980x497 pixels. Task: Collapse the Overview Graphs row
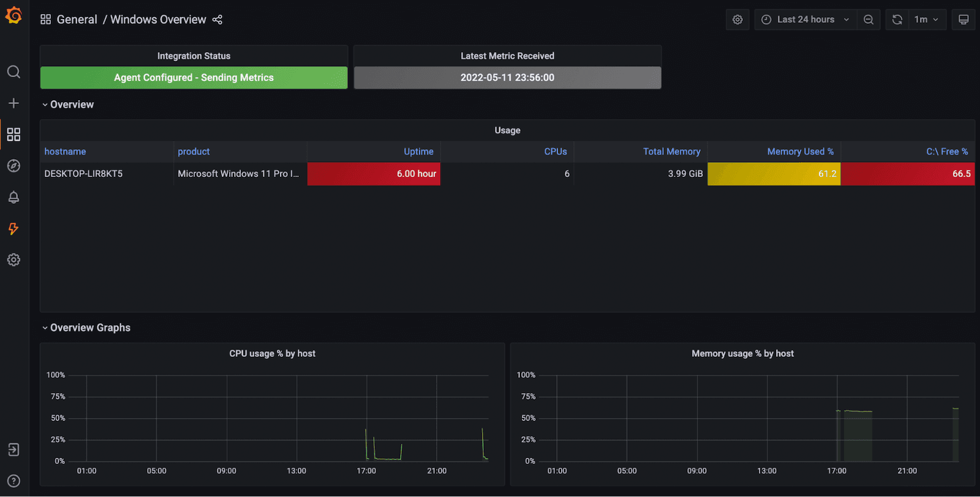[86, 328]
